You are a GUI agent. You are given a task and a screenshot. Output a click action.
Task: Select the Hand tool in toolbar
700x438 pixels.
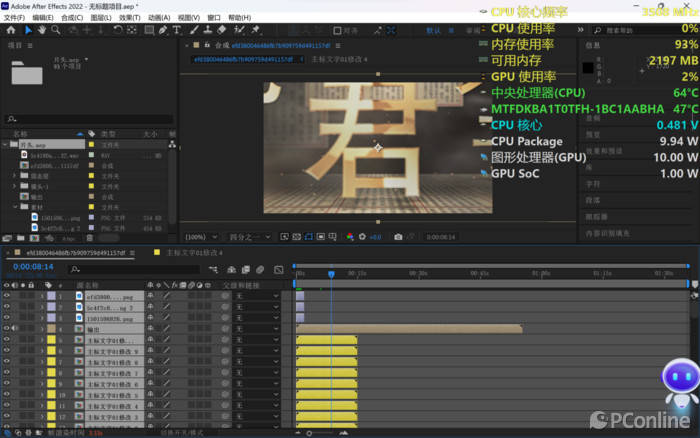[x=43, y=30]
